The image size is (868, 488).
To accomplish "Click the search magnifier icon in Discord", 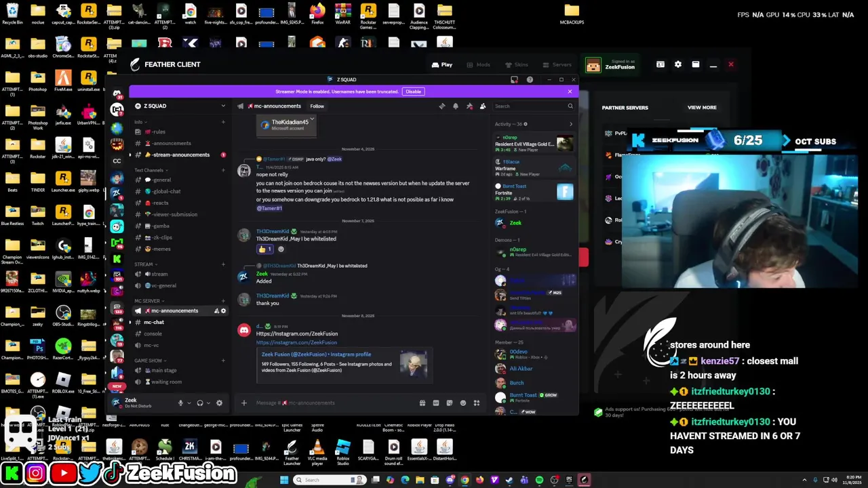I will pos(570,106).
